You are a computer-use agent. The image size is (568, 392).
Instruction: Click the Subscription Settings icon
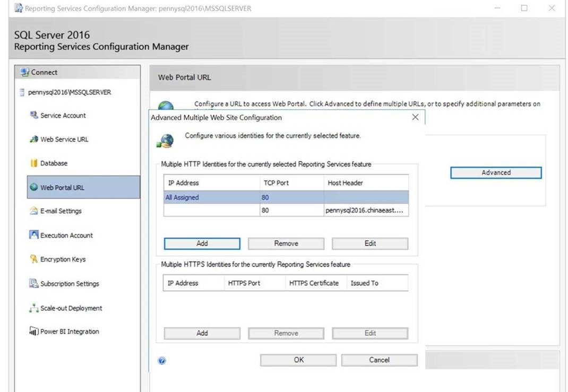pyautogui.click(x=34, y=284)
